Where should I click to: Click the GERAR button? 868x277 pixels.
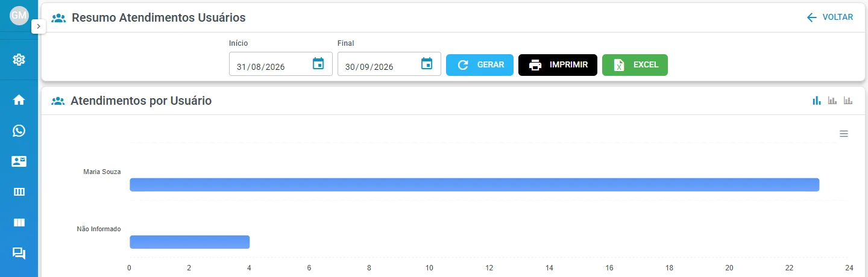480,65
